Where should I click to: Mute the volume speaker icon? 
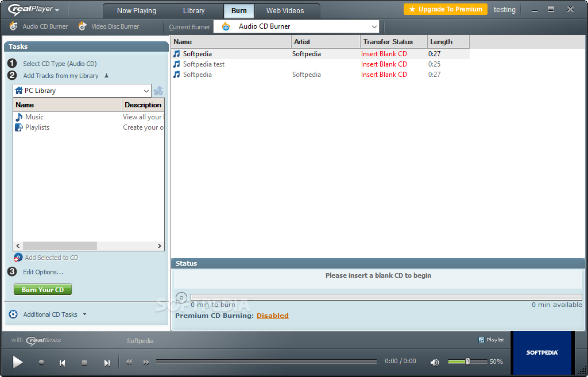click(x=435, y=362)
